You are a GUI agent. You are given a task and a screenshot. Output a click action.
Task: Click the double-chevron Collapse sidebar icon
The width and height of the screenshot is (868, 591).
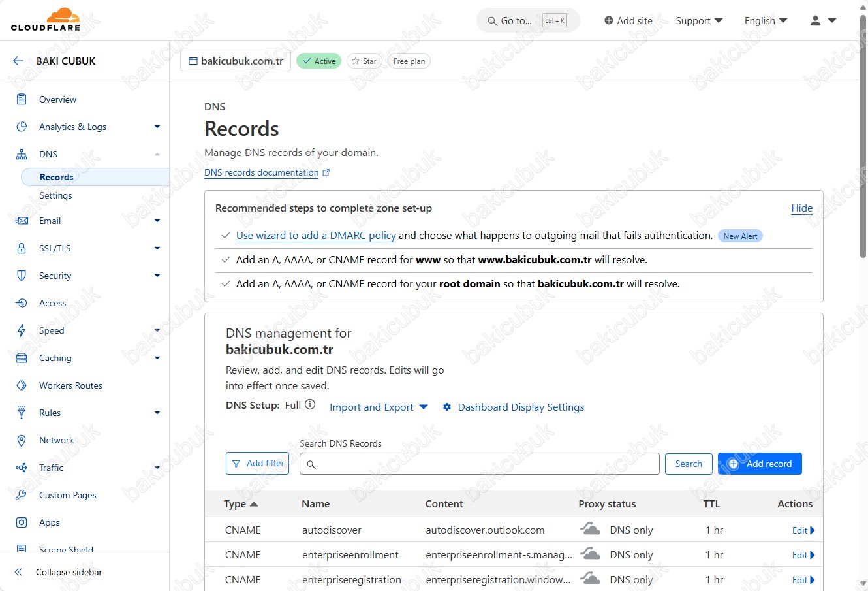tap(18, 572)
